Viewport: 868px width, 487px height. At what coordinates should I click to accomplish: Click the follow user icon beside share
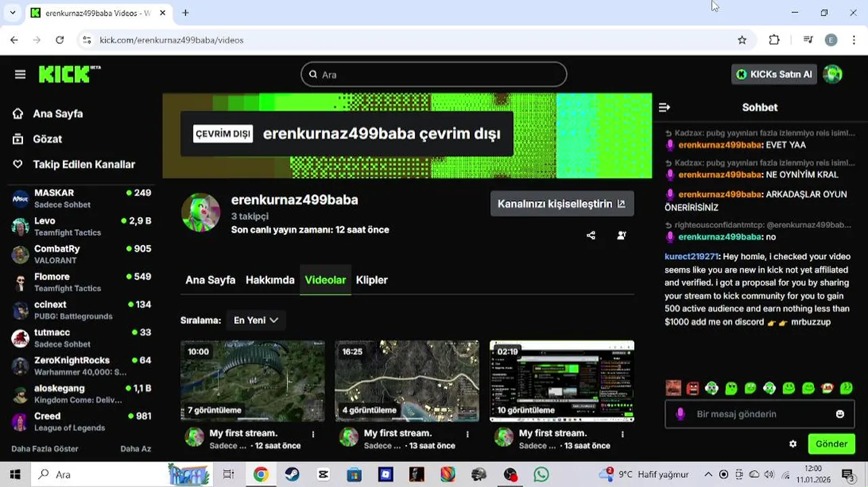pos(621,235)
